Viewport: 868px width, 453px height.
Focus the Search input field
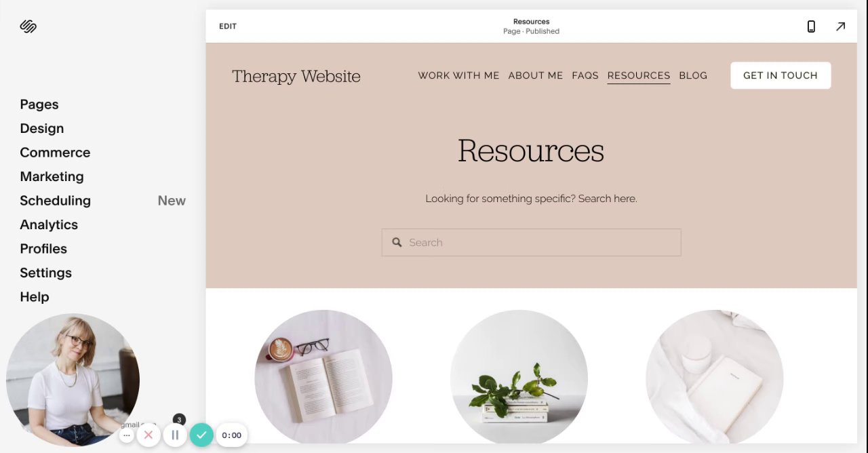531,242
